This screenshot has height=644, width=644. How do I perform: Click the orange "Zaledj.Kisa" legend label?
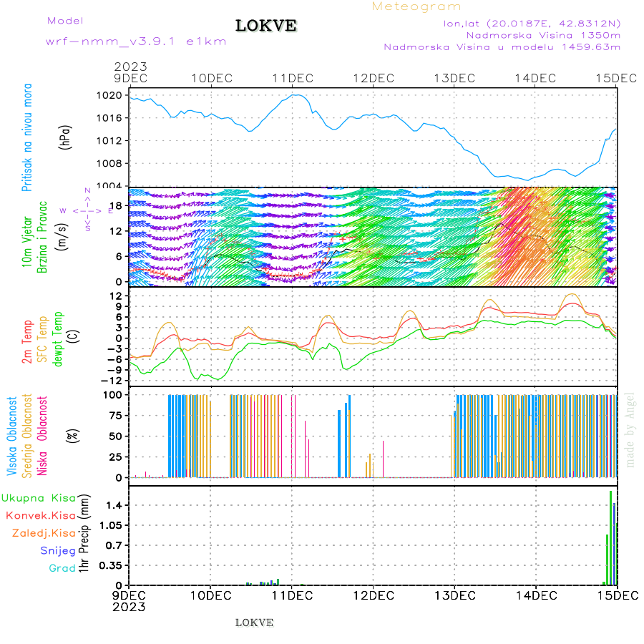pos(44,533)
